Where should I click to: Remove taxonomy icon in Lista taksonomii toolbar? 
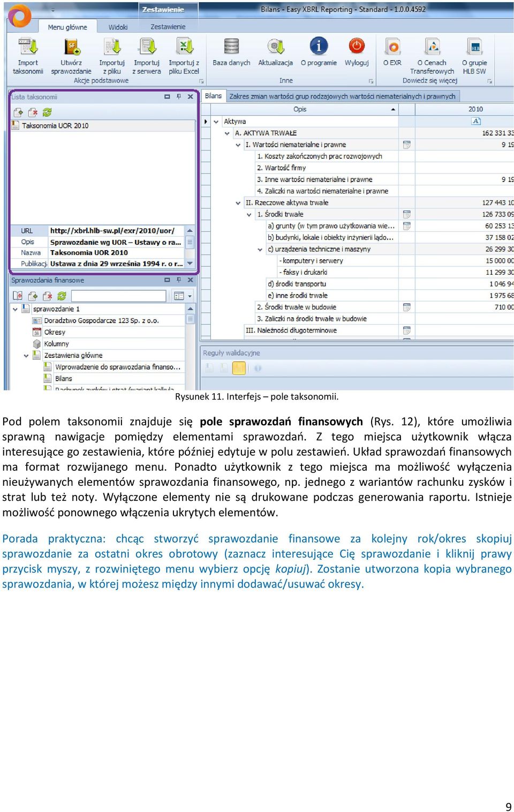[x=33, y=112]
